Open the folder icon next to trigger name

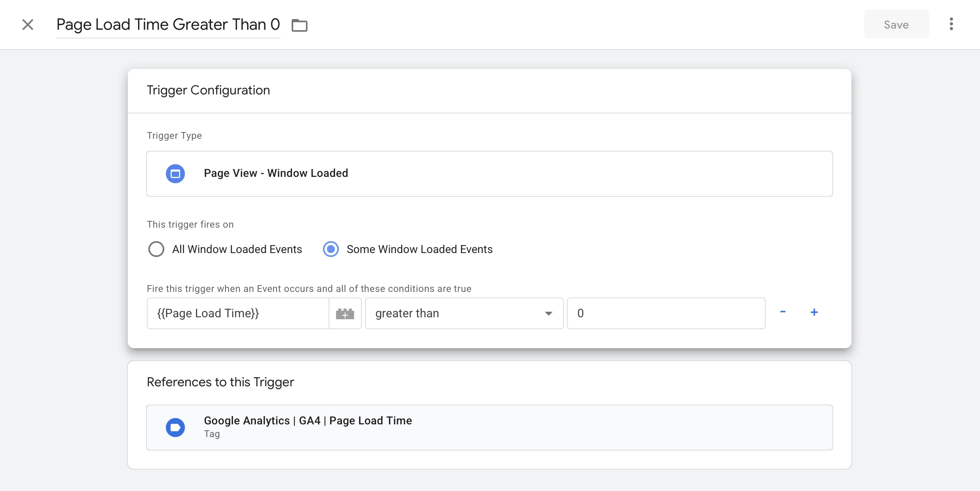[300, 25]
